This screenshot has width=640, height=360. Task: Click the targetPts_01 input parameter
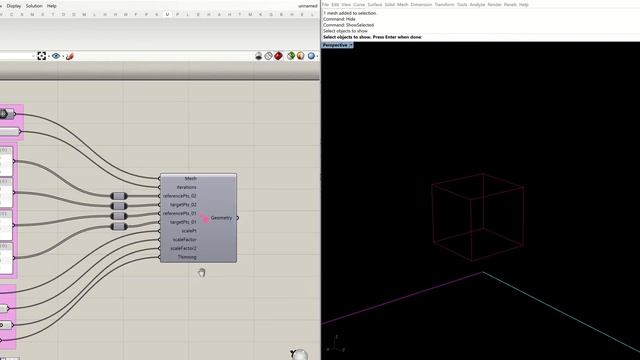pyautogui.click(x=183, y=222)
